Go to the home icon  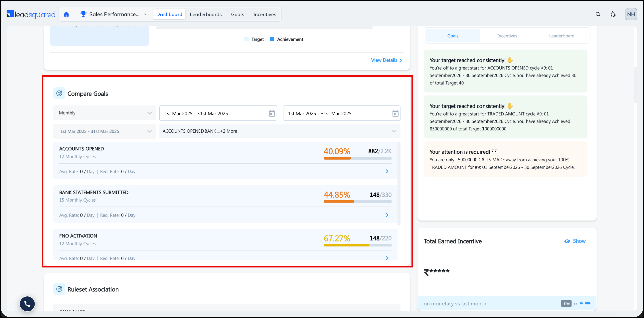[66, 14]
